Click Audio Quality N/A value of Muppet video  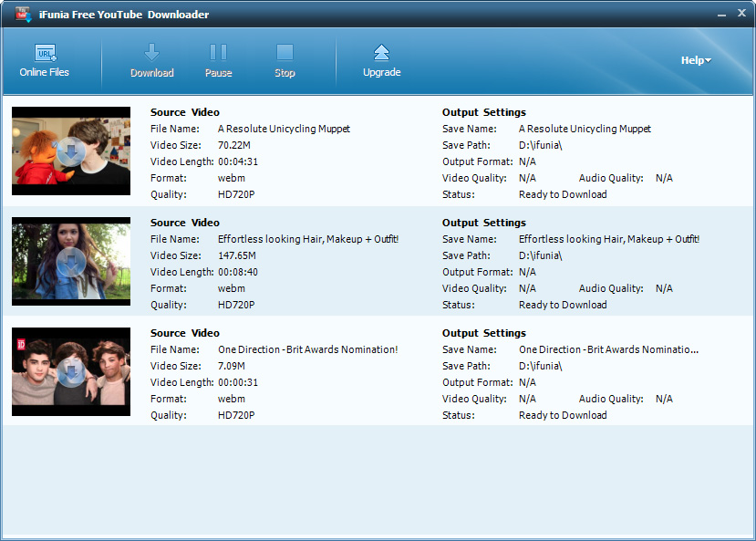tap(664, 178)
